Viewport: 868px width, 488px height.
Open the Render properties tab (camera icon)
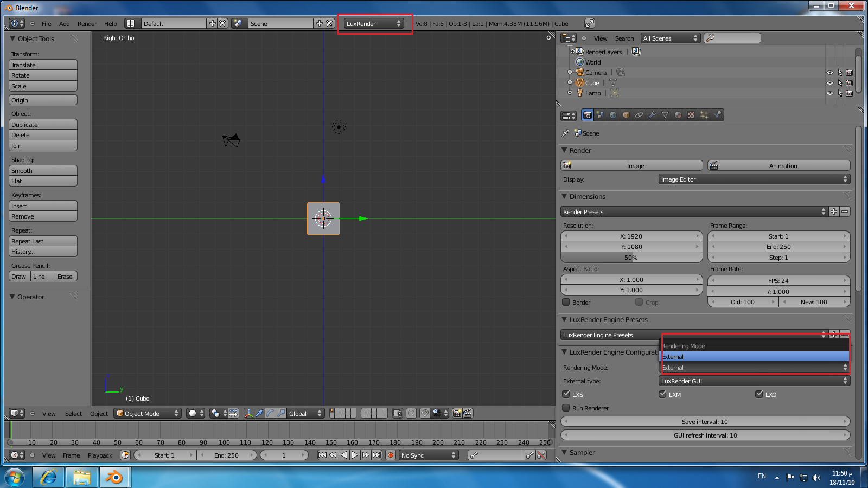(x=587, y=115)
